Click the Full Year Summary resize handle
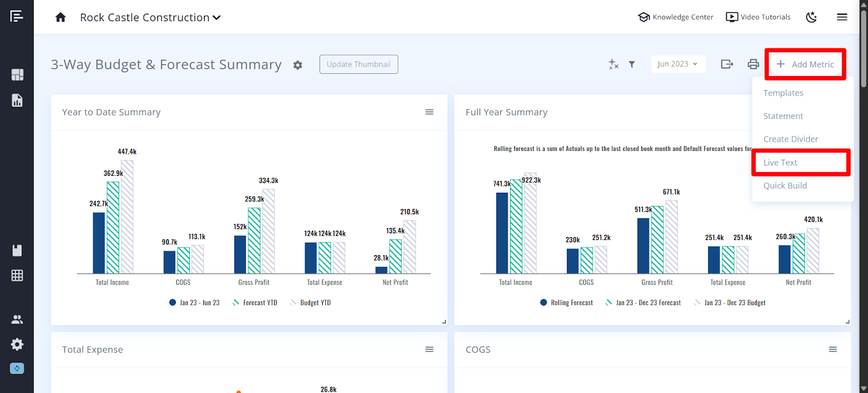 pyautogui.click(x=847, y=322)
